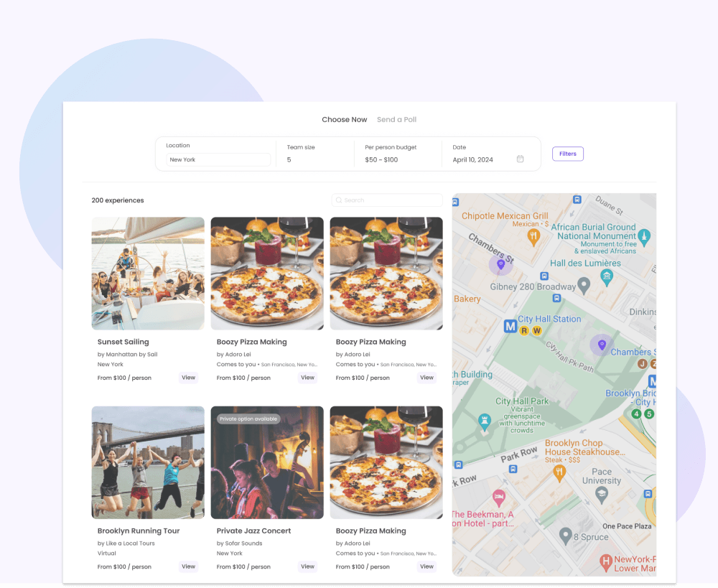Click View on the Sunset Sailing card

pyautogui.click(x=188, y=378)
